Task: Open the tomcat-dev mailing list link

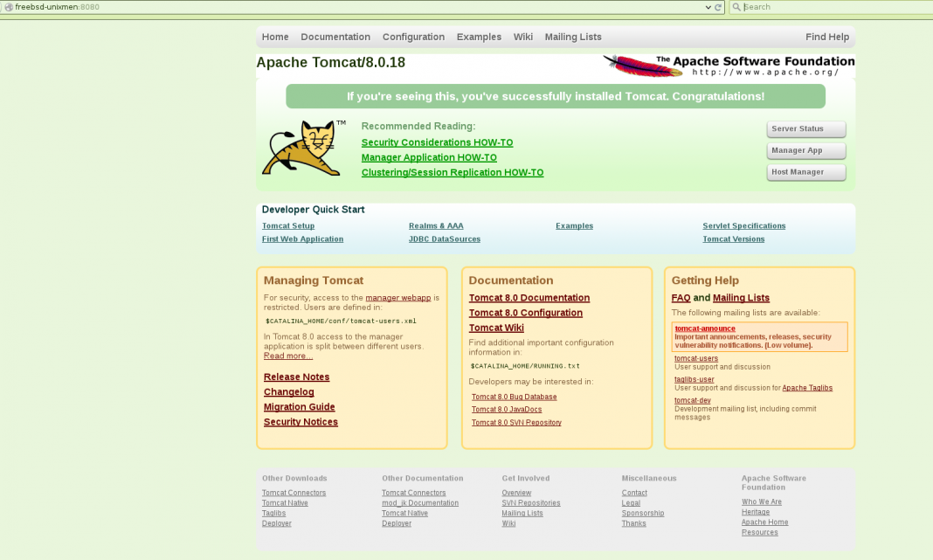Action: [x=692, y=400]
